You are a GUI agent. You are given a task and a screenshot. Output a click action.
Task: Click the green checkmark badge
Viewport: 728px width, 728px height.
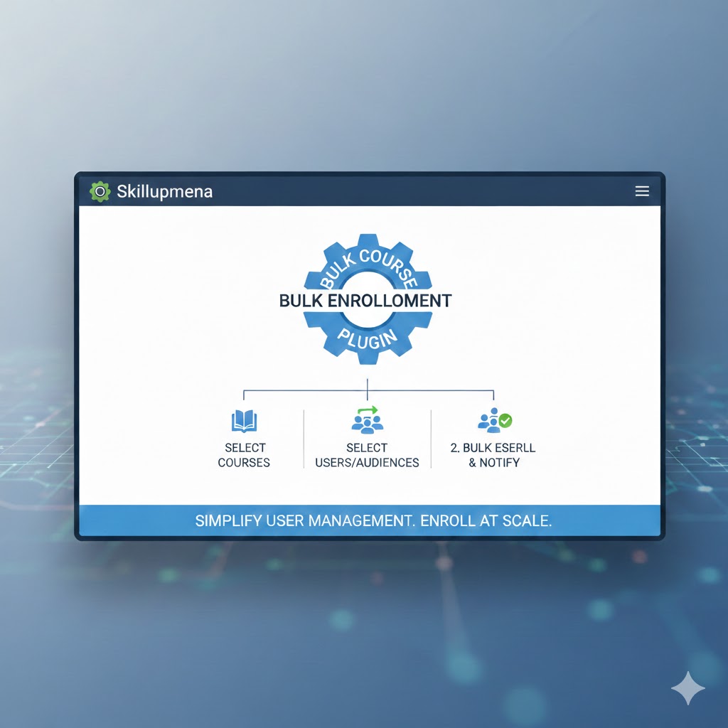(x=505, y=421)
